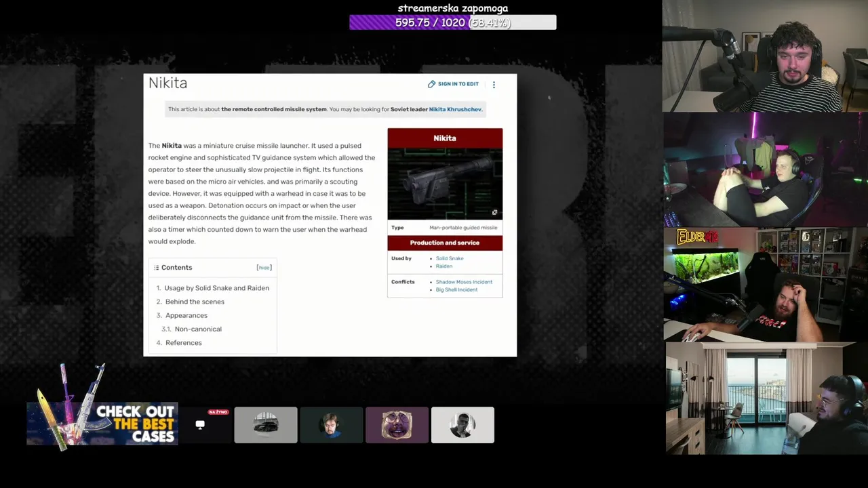This screenshot has height=488, width=868.
Task: Click the red Nikita infobox header
Action: (445, 138)
